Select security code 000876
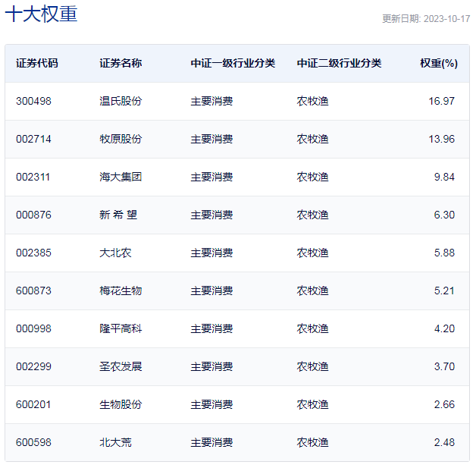The image size is (476, 468). click(33, 215)
